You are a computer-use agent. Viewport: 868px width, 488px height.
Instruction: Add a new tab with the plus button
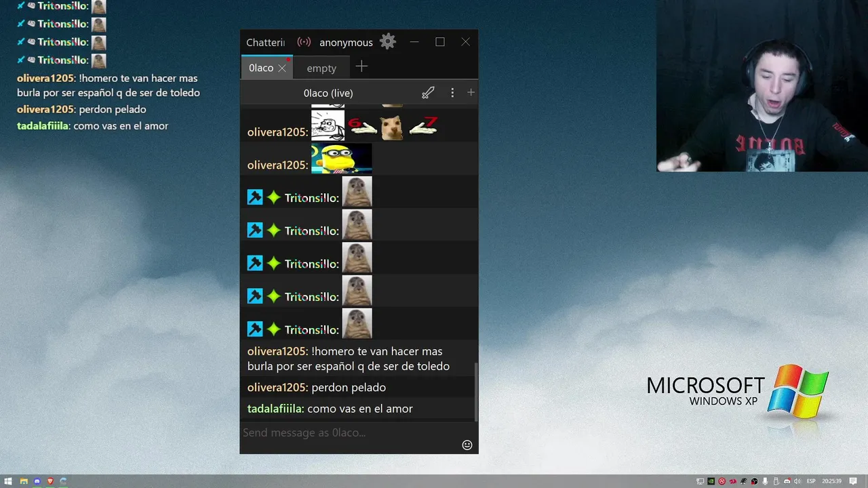[361, 66]
